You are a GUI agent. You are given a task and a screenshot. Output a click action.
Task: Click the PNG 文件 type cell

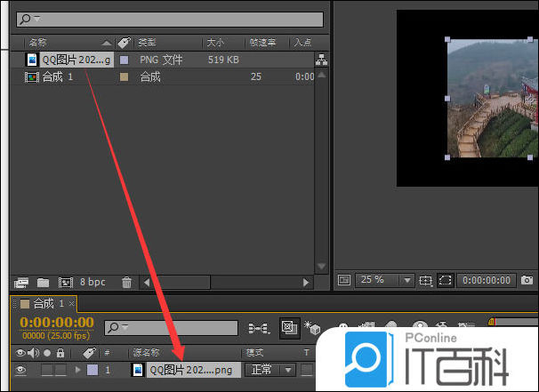(x=161, y=60)
